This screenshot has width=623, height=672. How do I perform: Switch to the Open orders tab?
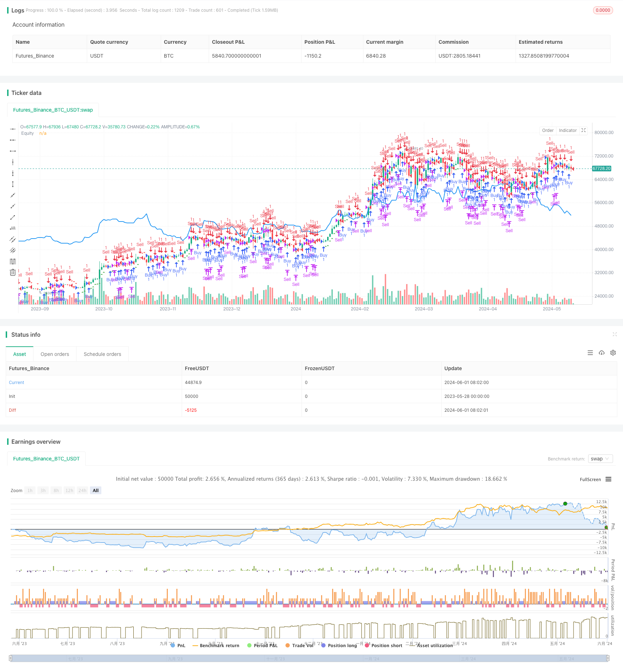[55, 354]
